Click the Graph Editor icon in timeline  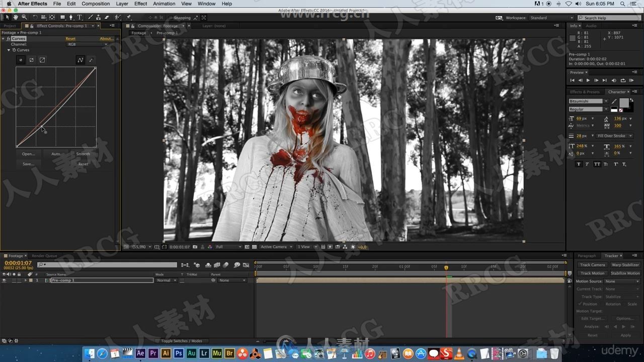coord(246,264)
